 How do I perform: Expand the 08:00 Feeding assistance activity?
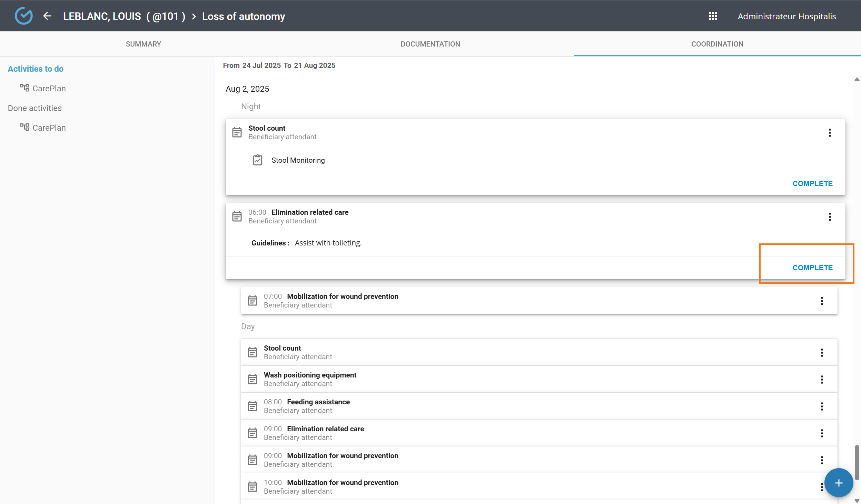pyautogui.click(x=318, y=402)
